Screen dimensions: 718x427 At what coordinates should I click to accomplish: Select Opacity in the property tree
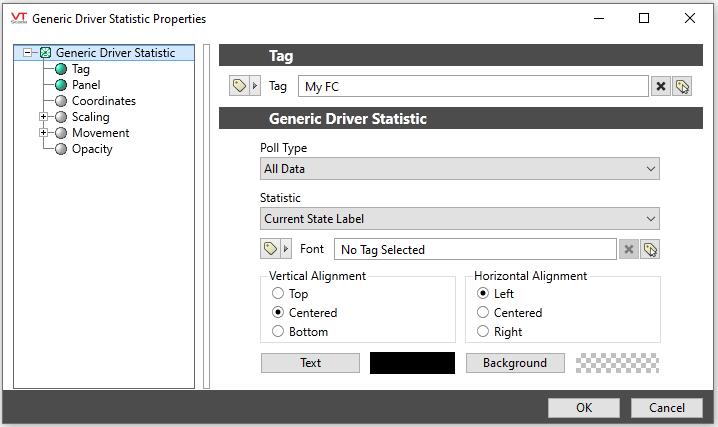tap(92, 149)
